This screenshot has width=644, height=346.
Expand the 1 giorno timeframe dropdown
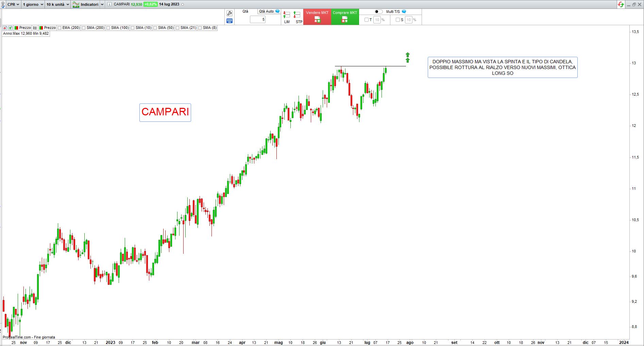33,4
